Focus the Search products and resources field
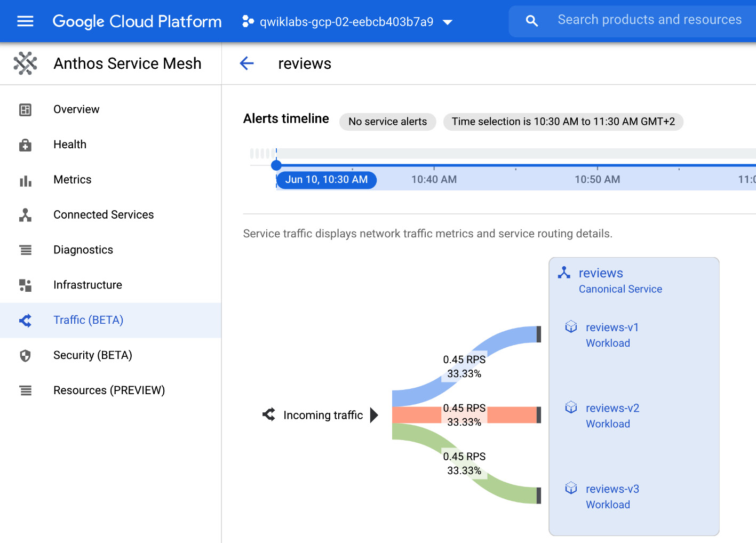The width and height of the screenshot is (756, 543). click(649, 20)
